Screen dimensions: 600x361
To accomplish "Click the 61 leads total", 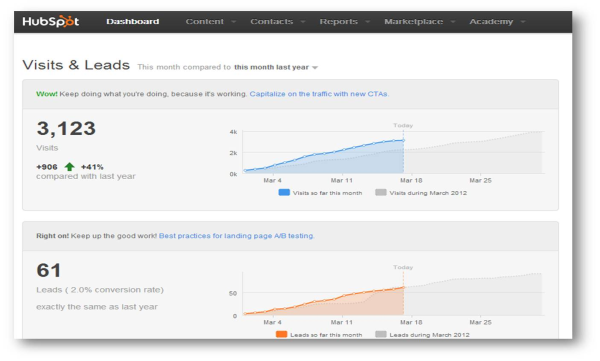I will (49, 270).
